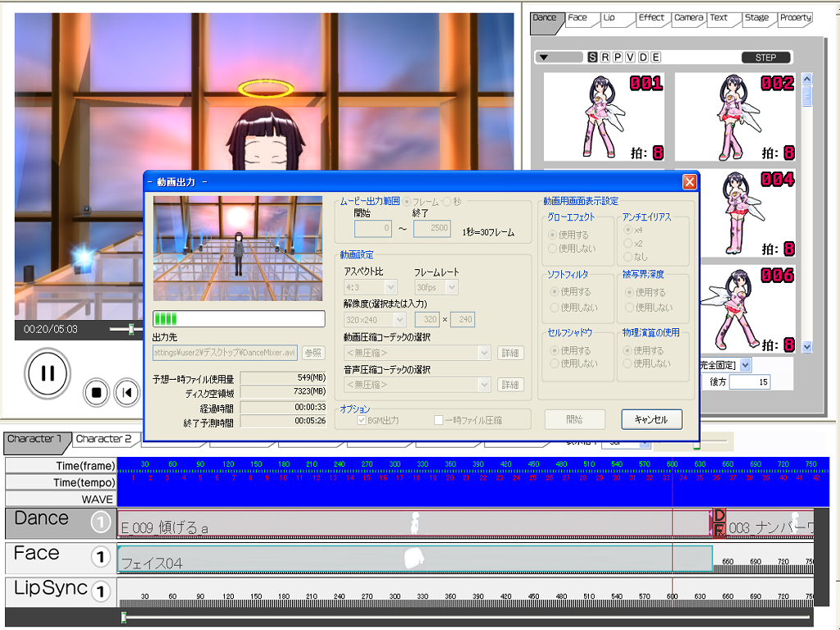The height and width of the screenshot is (630, 840).
Task: Toggle the R motion filter icon
Action: 605,57
